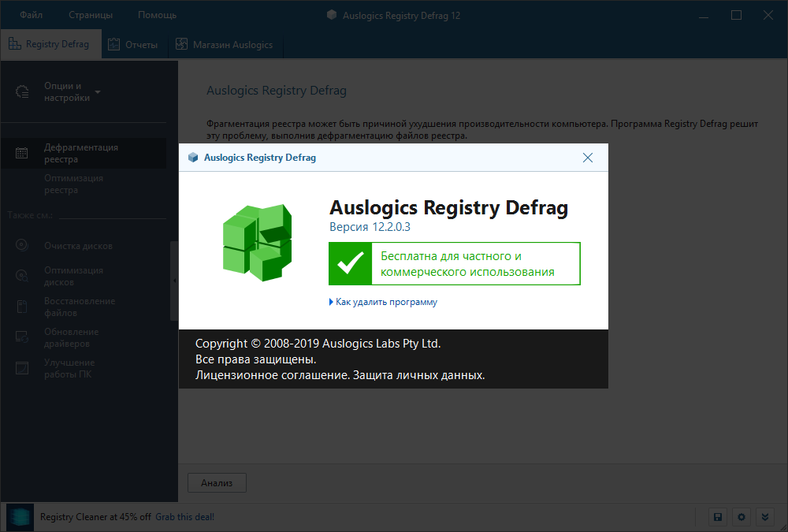Open Обновление драйверов via its icon

22,337
